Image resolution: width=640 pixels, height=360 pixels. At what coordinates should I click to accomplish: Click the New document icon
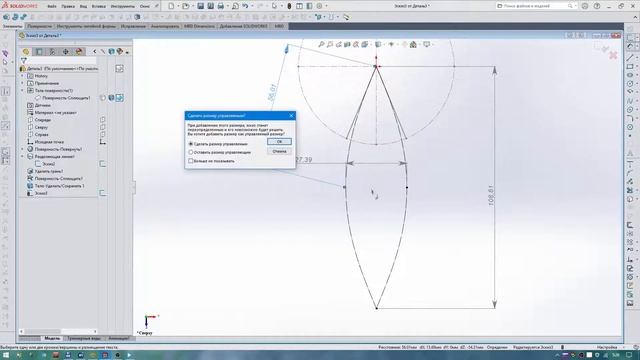click(171, 6)
